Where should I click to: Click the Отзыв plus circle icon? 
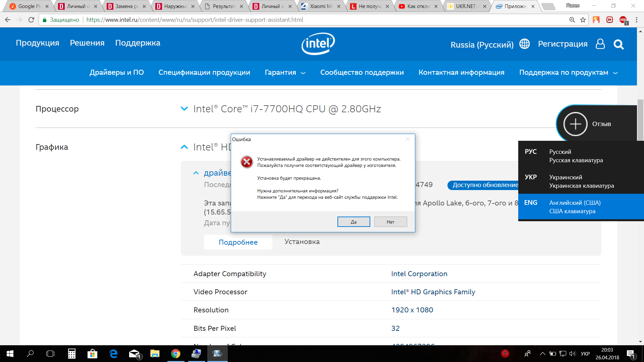(x=575, y=124)
